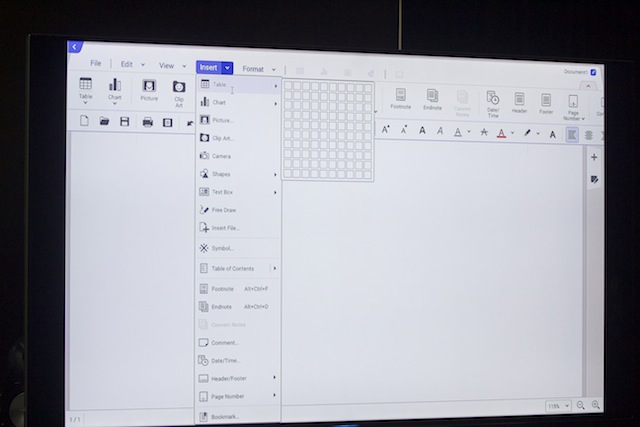The width and height of the screenshot is (640, 427).
Task: Open the font color dropdown arrow
Action: pyautogui.click(x=513, y=133)
